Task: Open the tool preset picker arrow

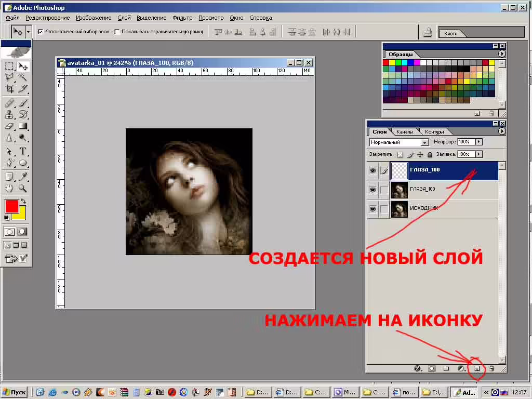Action: (x=28, y=32)
